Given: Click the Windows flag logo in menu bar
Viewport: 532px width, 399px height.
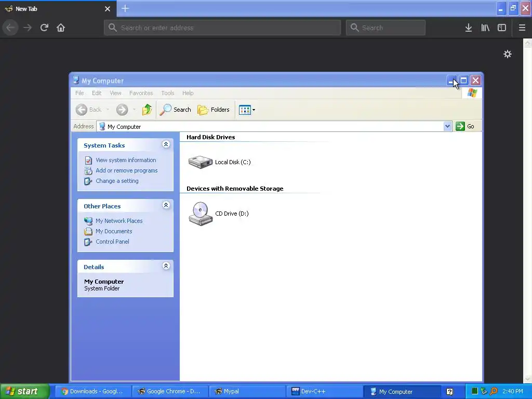Looking at the screenshot, I should (472, 93).
